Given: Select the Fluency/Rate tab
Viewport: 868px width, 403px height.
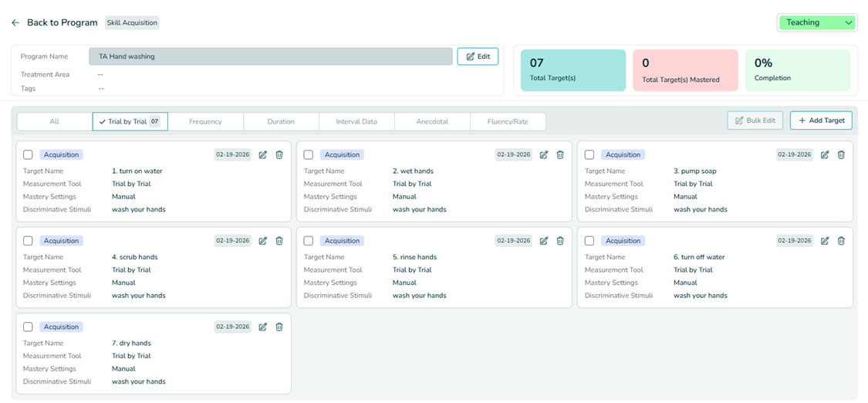Looking at the screenshot, I should (508, 121).
